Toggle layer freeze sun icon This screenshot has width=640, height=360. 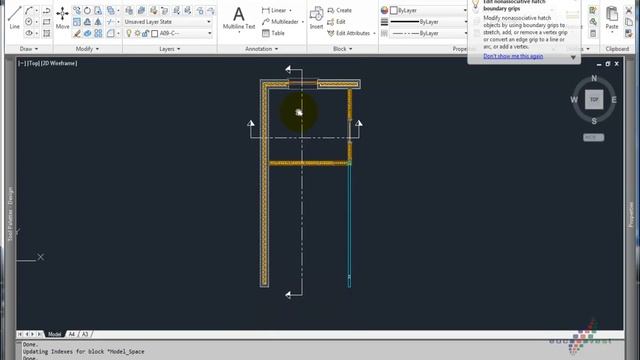pos(137,33)
